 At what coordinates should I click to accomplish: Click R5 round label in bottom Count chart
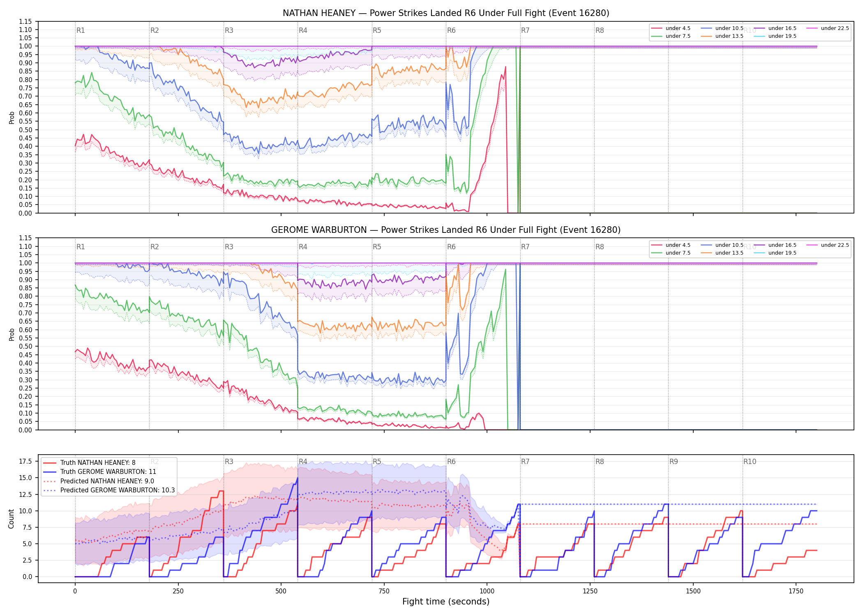point(377,462)
